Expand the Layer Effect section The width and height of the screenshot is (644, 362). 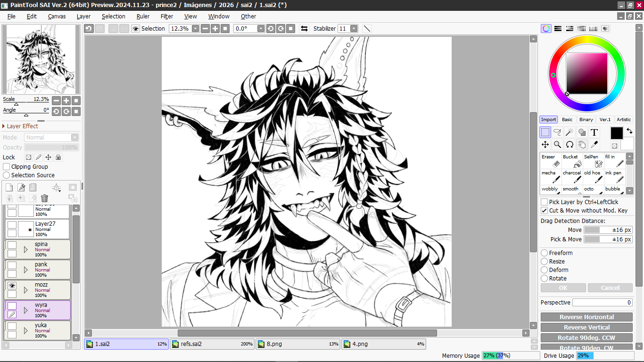pos(4,126)
